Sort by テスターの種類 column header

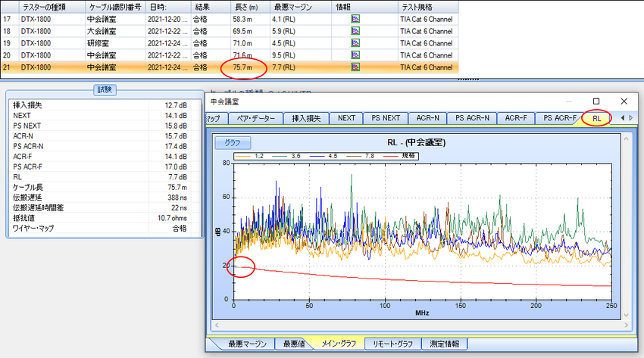[x=52, y=7]
